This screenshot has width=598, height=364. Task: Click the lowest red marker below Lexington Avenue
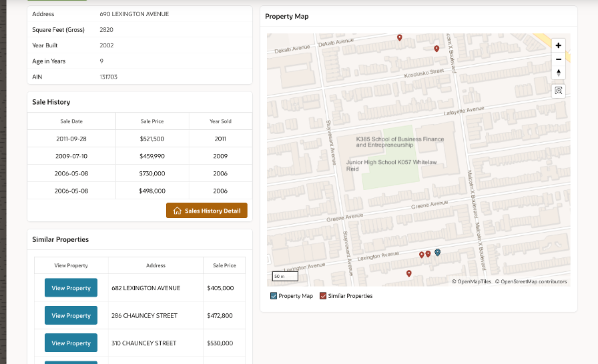pyautogui.click(x=408, y=273)
